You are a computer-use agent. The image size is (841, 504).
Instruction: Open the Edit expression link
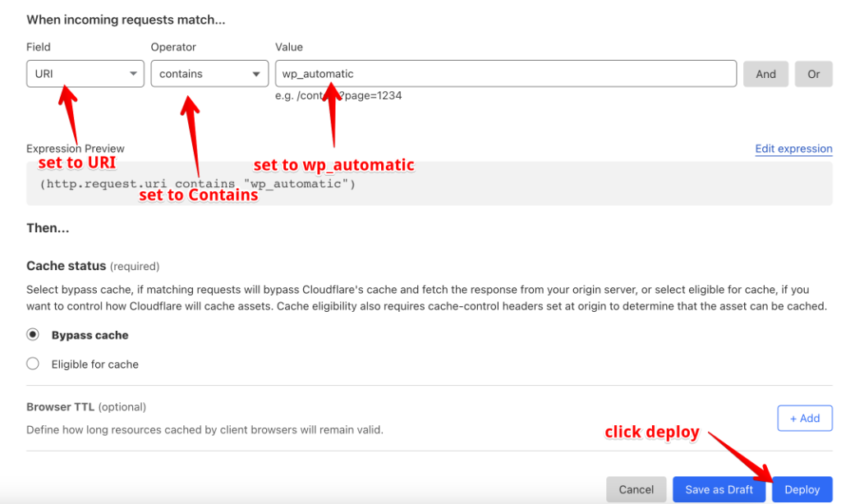pyautogui.click(x=793, y=149)
